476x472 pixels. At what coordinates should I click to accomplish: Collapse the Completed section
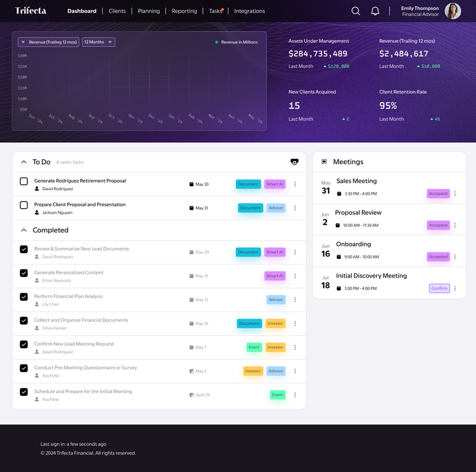click(24, 230)
